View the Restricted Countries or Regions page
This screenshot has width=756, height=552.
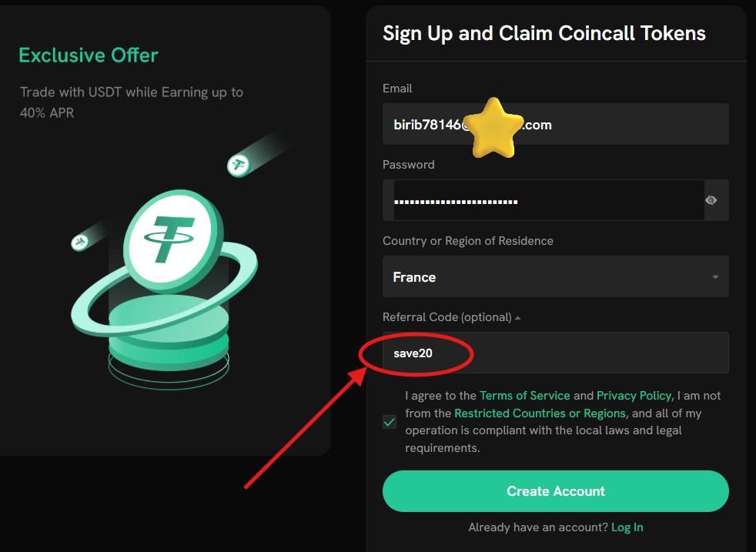coord(539,413)
